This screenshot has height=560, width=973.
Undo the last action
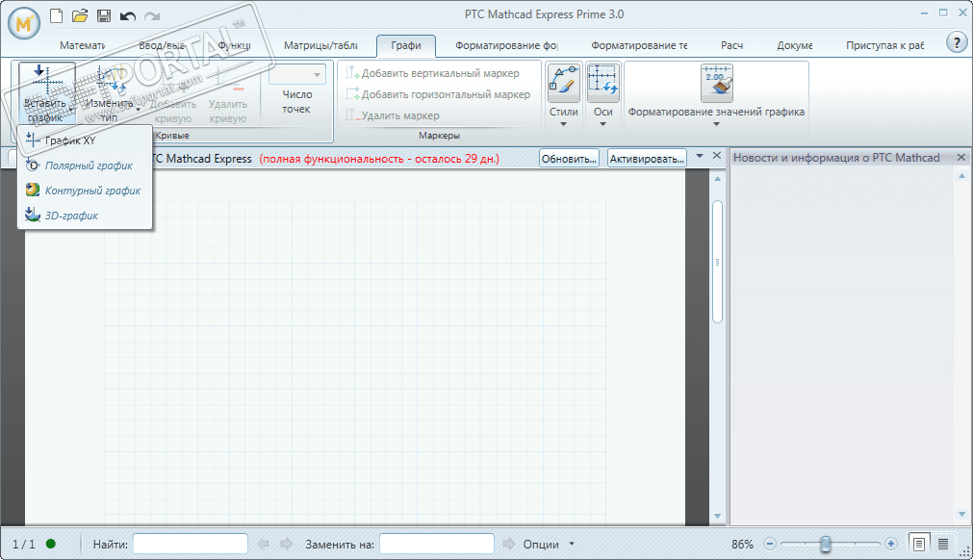point(128,16)
